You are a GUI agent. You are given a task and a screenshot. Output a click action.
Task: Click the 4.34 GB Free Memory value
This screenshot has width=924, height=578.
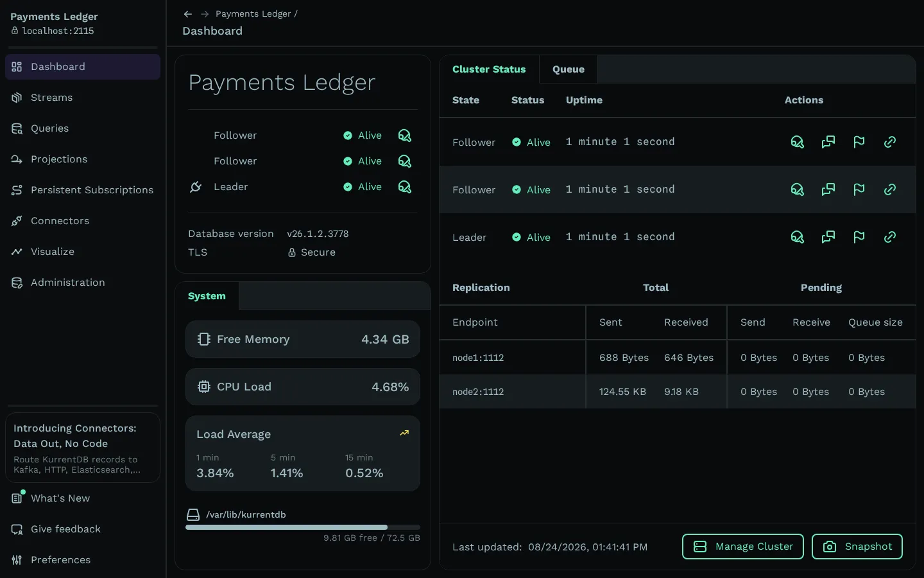pos(385,339)
